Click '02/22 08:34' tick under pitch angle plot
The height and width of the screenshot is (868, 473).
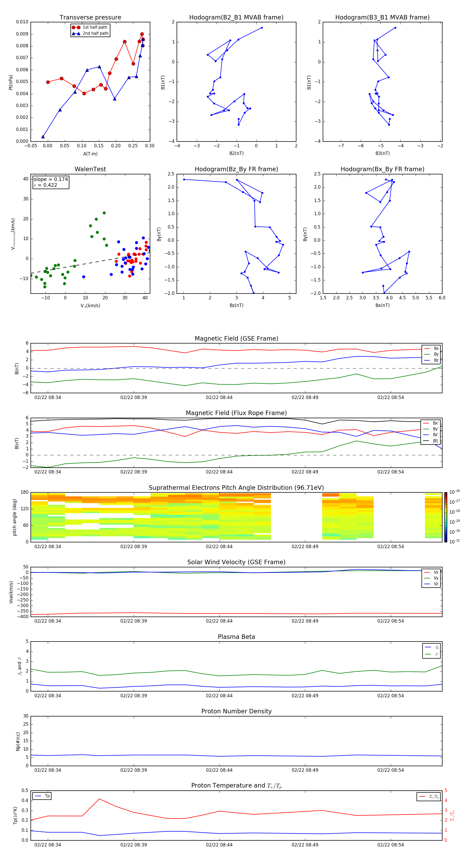point(48,547)
